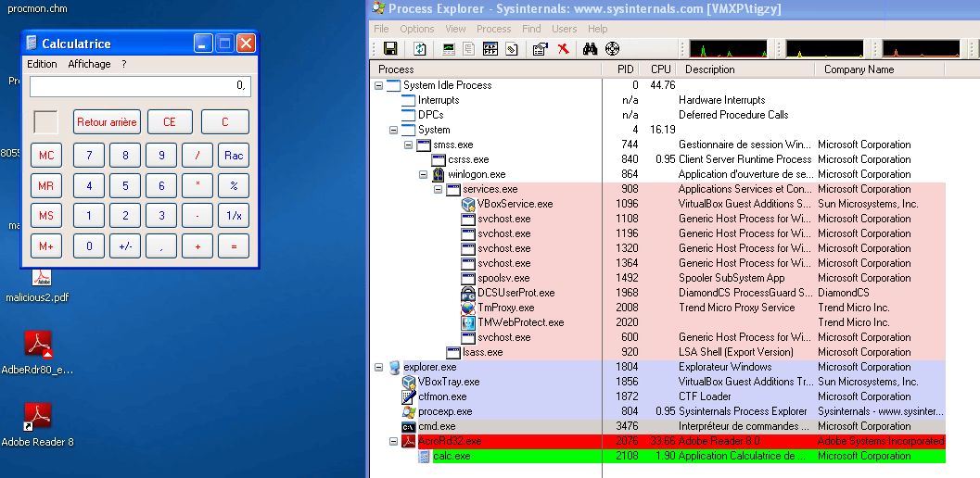The height and width of the screenshot is (478, 980).
Task: Click the DCSUserProt.exe padlock icon
Action: (468, 293)
